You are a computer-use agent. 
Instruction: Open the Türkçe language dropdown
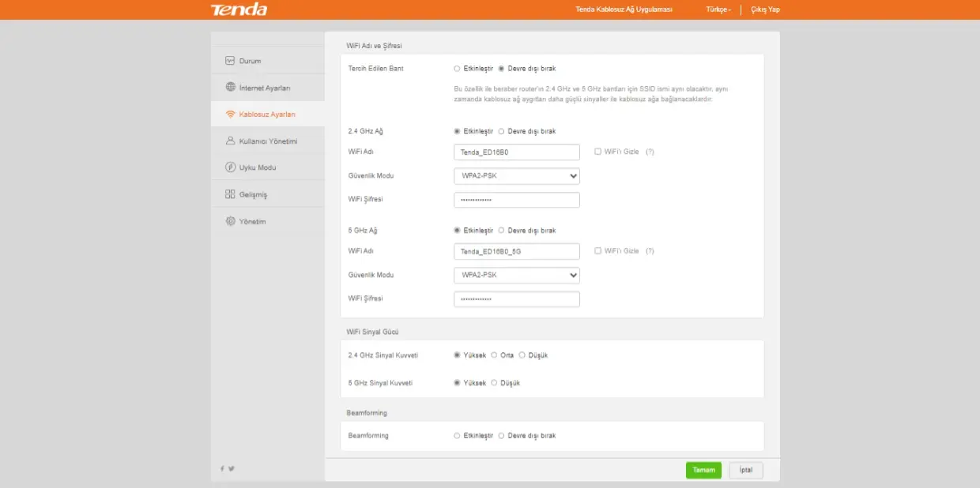pos(718,9)
